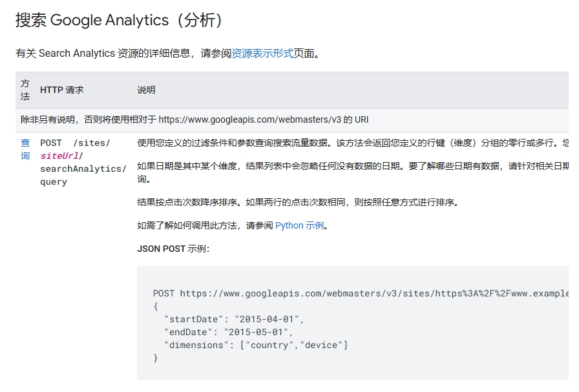Click the closing brace of the JSON example
Image resolution: width=579 pixels, height=392 pixels.
[x=156, y=358]
